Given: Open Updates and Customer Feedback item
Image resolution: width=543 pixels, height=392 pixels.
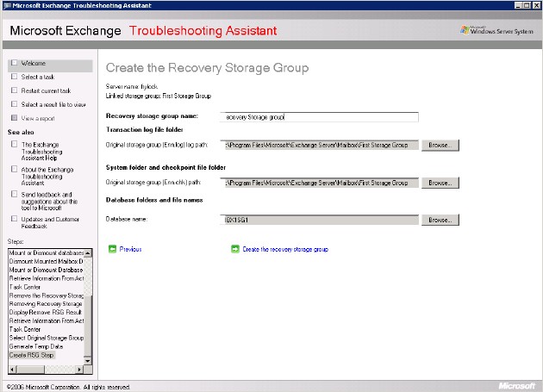Looking at the screenshot, I should pos(50,222).
